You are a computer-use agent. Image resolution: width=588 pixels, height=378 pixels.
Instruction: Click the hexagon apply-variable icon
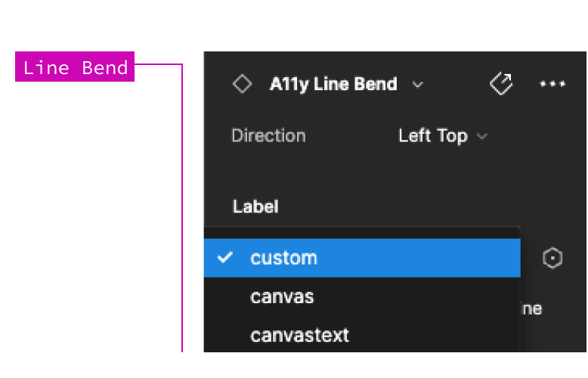(552, 258)
